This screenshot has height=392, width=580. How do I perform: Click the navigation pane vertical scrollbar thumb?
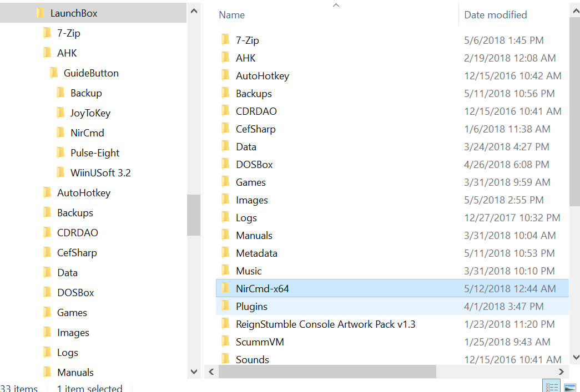click(x=194, y=215)
